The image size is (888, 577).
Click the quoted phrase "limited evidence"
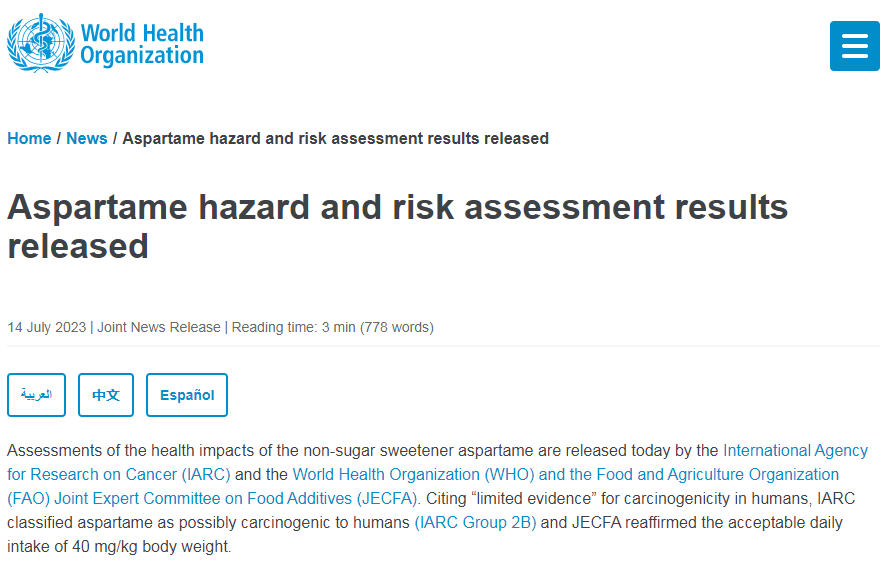coord(534,498)
